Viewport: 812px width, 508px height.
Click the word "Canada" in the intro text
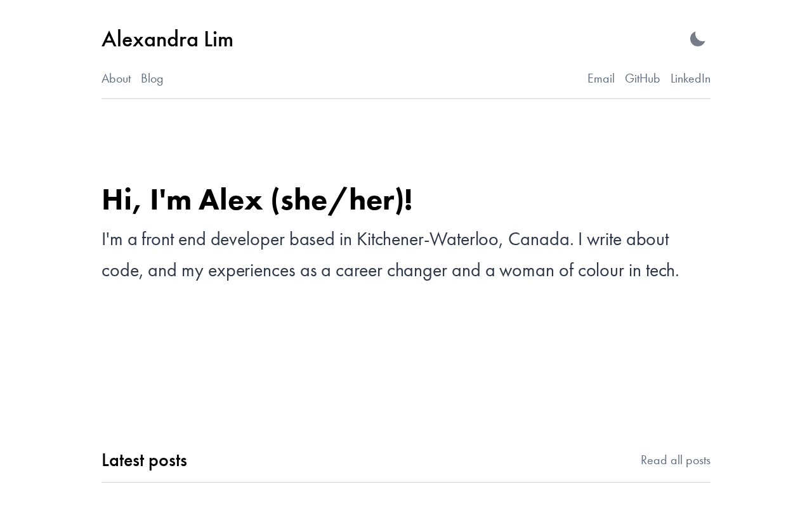tap(540, 239)
